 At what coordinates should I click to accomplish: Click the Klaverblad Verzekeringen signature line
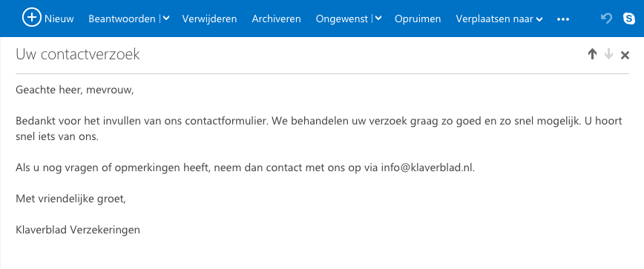pyautogui.click(x=78, y=230)
